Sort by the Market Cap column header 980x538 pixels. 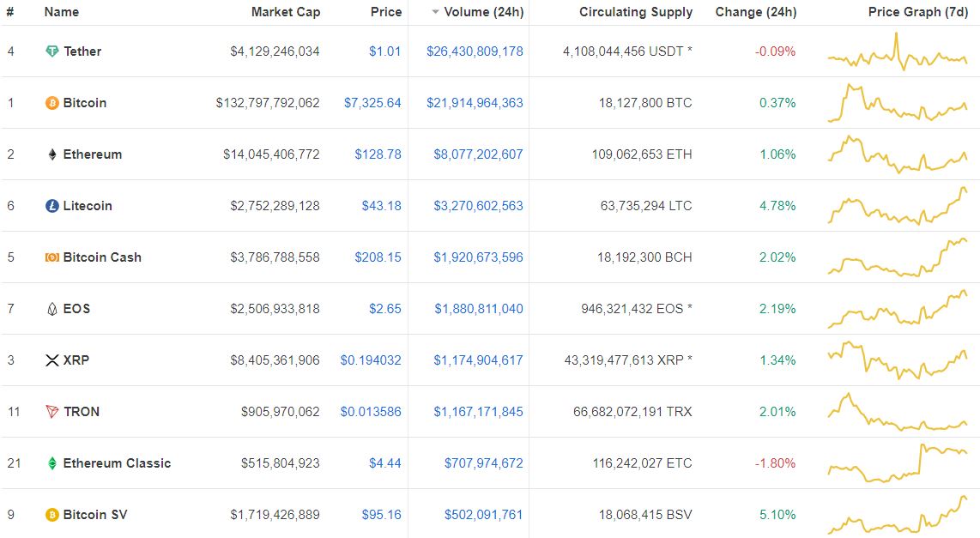tap(286, 12)
